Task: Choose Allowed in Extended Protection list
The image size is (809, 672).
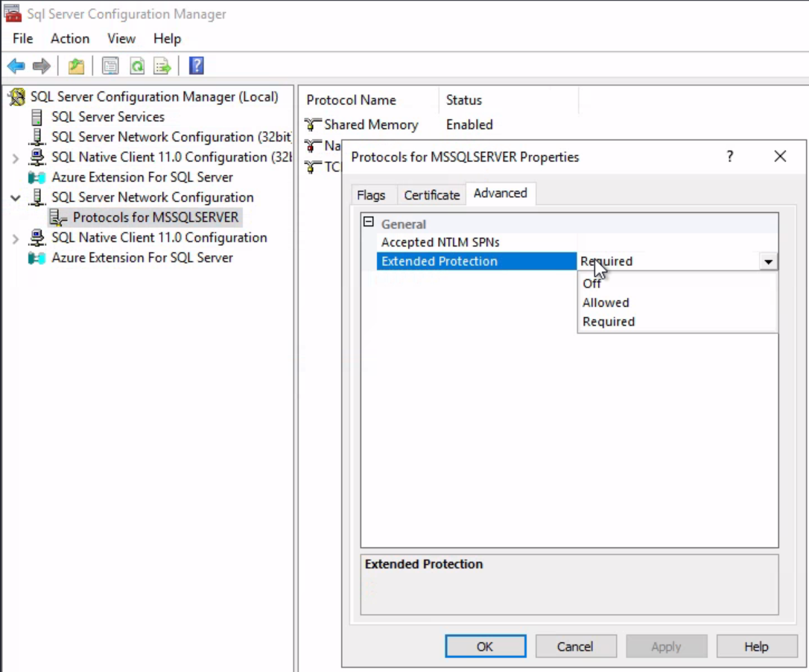Action: pyautogui.click(x=676, y=302)
